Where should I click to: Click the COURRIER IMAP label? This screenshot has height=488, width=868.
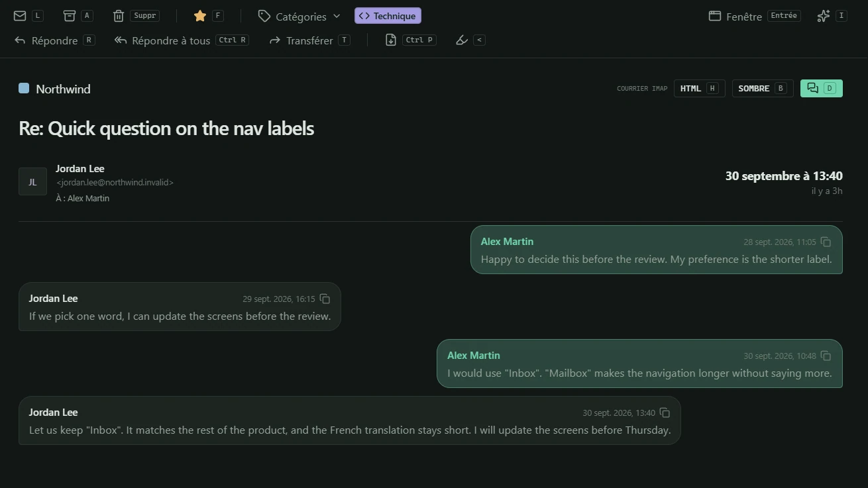(x=642, y=89)
